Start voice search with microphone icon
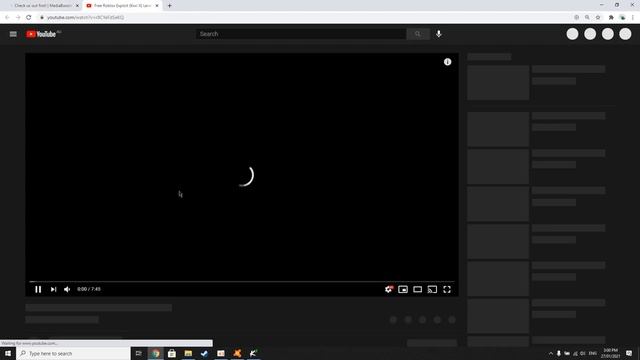The width and height of the screenshot is (640, 360). [x=439, y=34]
